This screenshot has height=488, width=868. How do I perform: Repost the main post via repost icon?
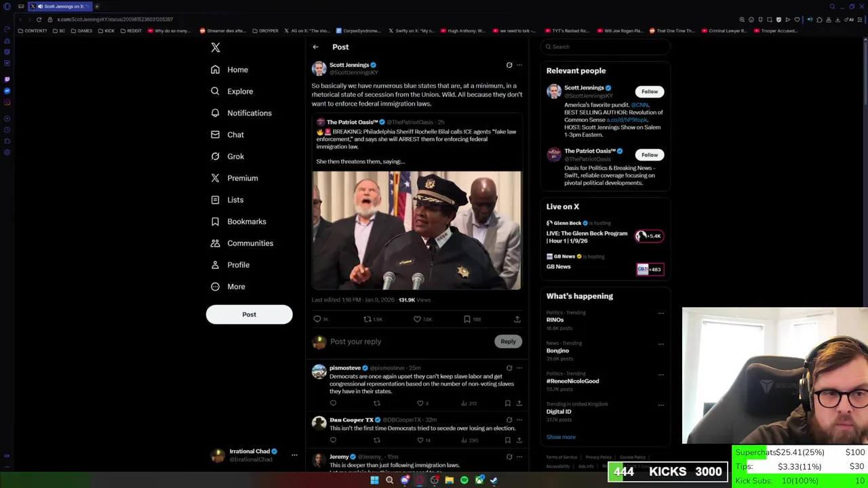[367, 319]
